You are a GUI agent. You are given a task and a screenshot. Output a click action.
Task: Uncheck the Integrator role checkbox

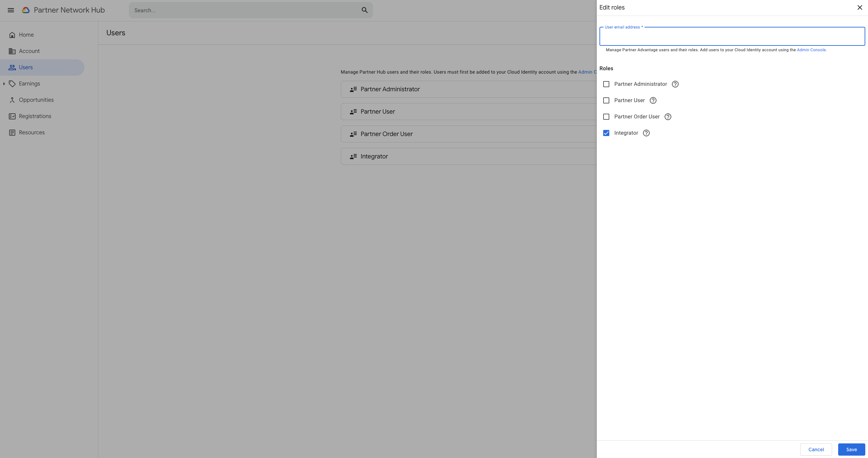(x=606, y=133)
